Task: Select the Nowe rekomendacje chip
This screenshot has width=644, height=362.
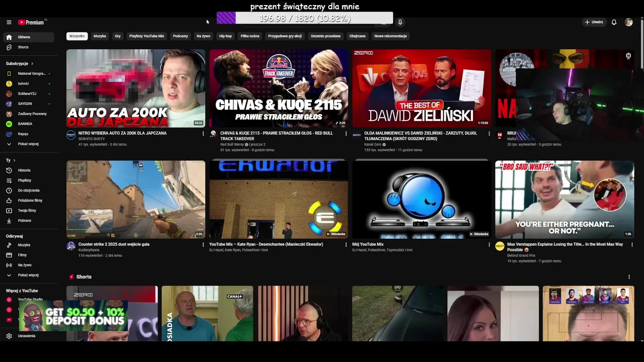Action: coord(390,36)
